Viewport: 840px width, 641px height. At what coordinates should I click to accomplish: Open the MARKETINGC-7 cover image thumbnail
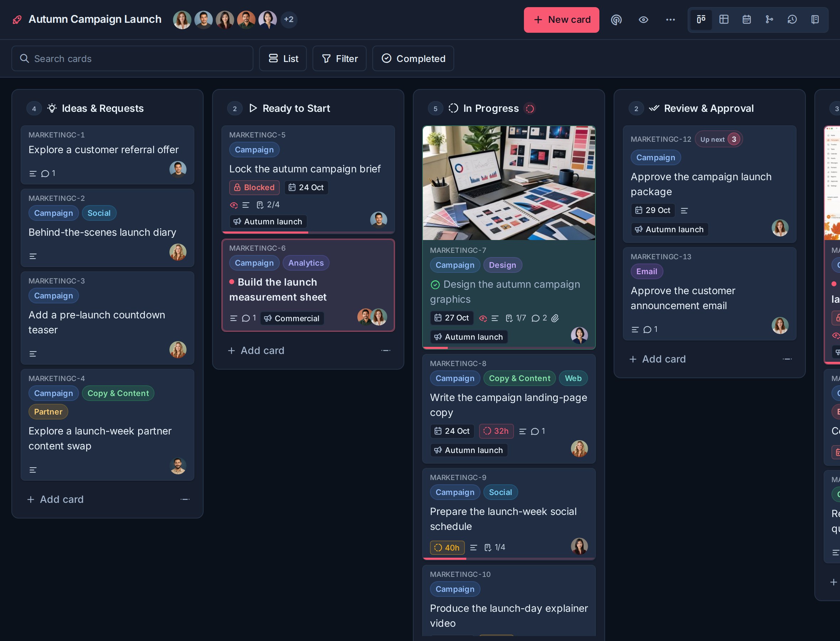pos(509,183)
